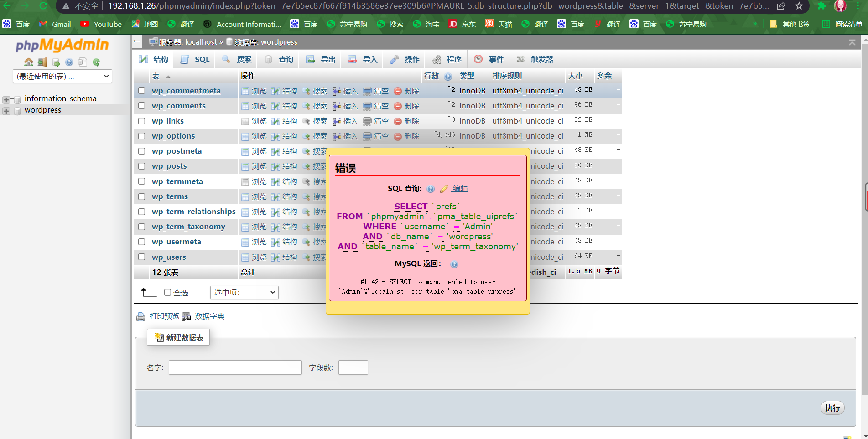Switch to the 导入 tab
The image size is (868, 439).
(x=363, y=59)
